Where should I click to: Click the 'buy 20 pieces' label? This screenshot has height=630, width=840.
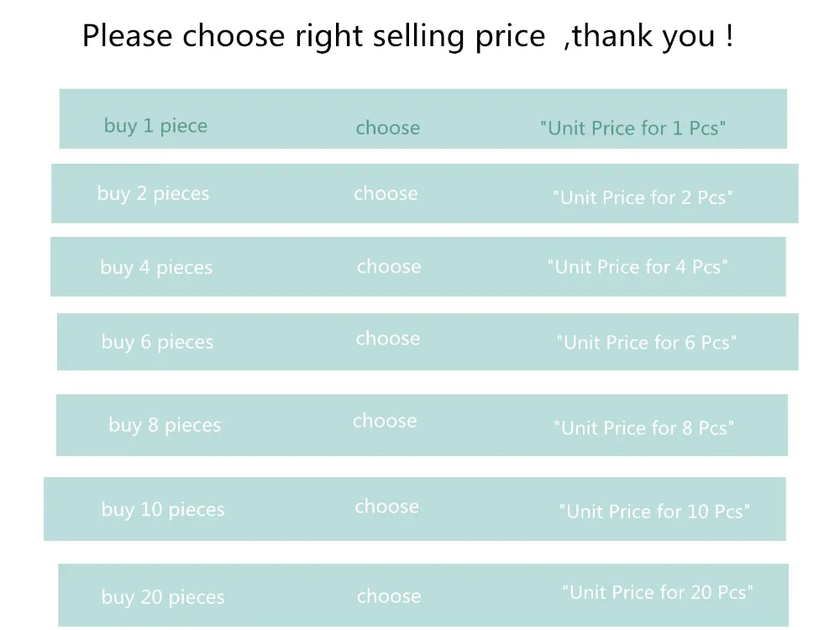click(163, 597)
